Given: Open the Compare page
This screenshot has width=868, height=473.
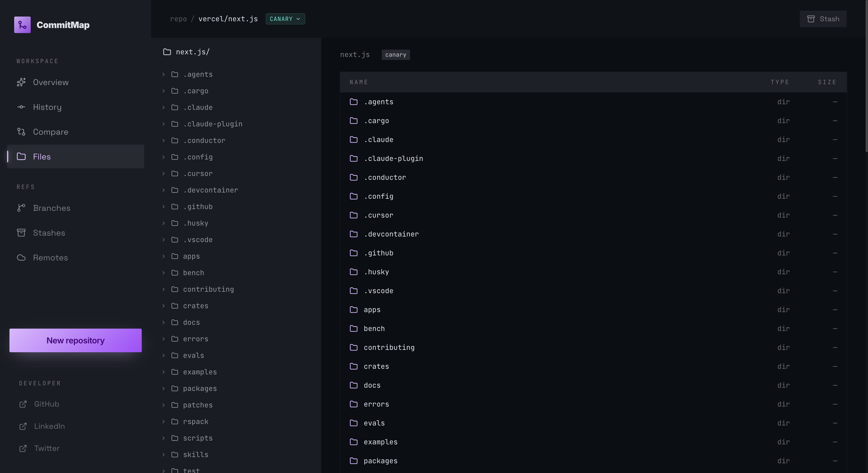Looking at the screenshot, I should tap(76, 132).
